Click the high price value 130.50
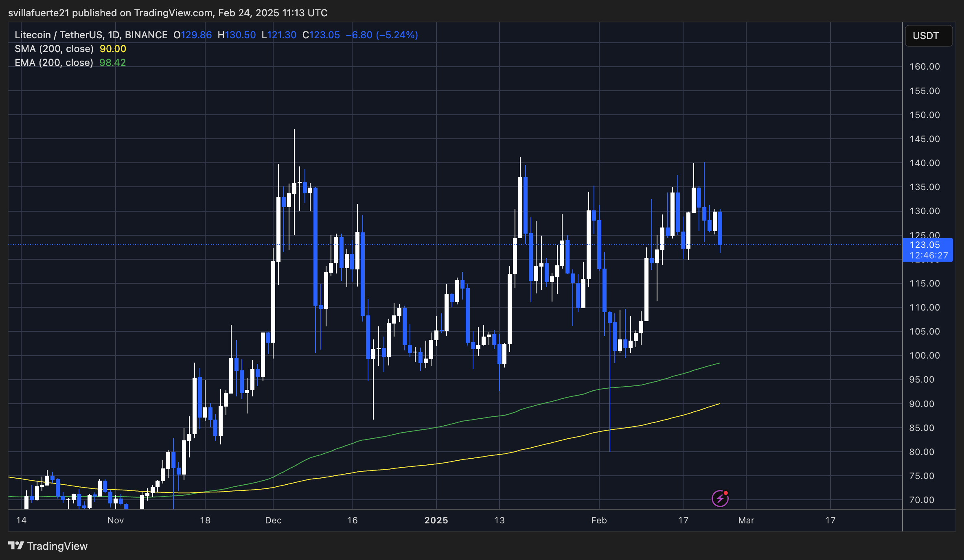The height and width of the screenshot is (560, 964). (x=240, y=35)
